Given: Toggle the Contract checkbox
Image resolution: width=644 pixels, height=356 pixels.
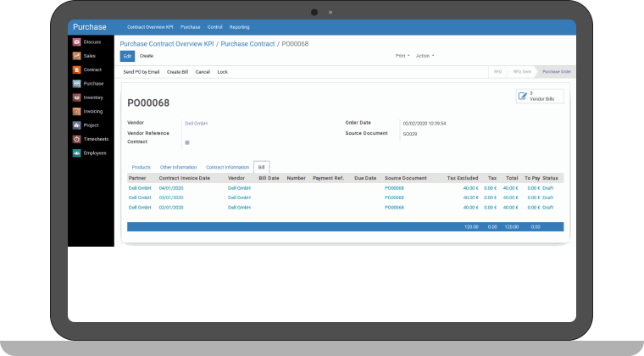Looking at the screenshot, I should coord(186,142).
